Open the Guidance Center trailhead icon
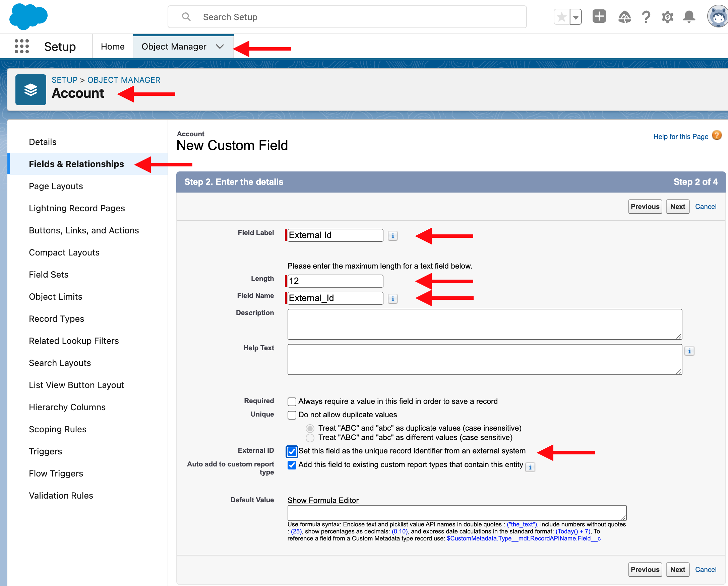This screenshot has width=728, height=586. point(624,16)
